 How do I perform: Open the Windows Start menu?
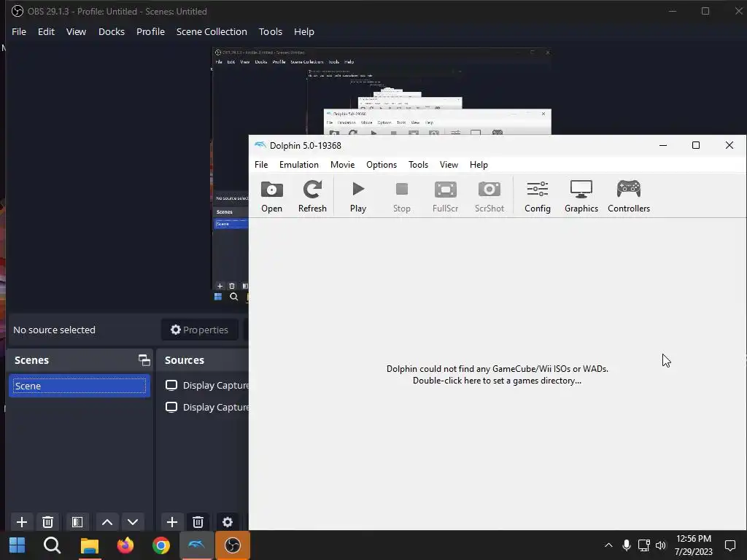(x=18, y=545)
